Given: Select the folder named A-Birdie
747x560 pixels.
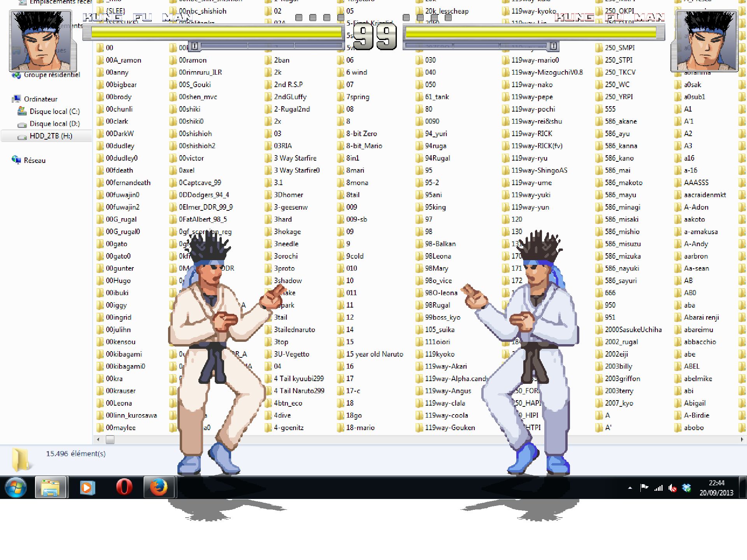Looking at the screenshot, I should point(696,415).
